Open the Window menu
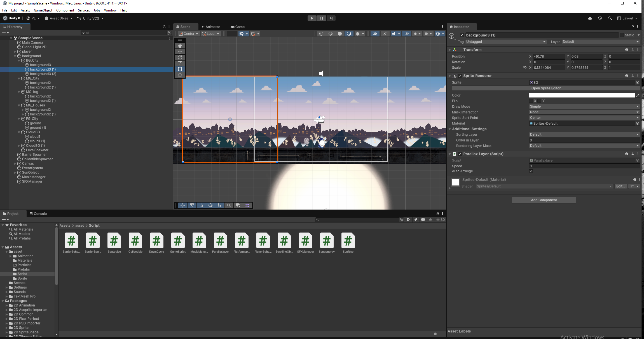The width and height of the screenshot is (644, 339). click(x=110, y=10)
